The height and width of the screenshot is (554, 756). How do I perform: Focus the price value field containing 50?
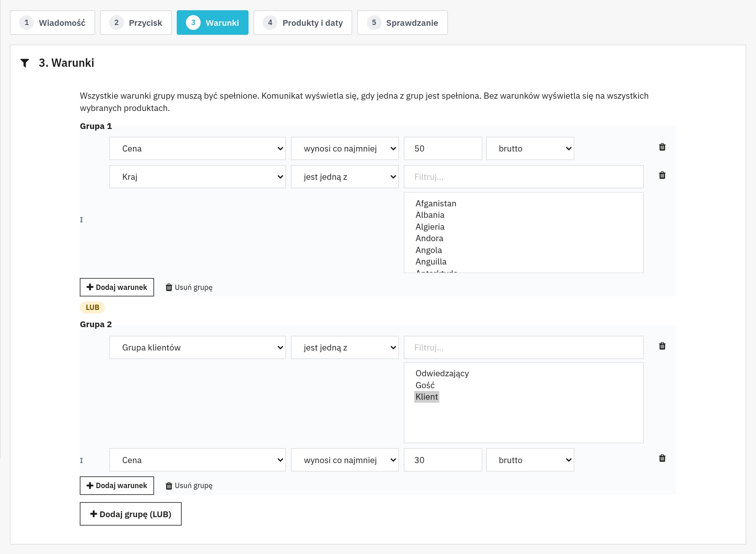443,148
